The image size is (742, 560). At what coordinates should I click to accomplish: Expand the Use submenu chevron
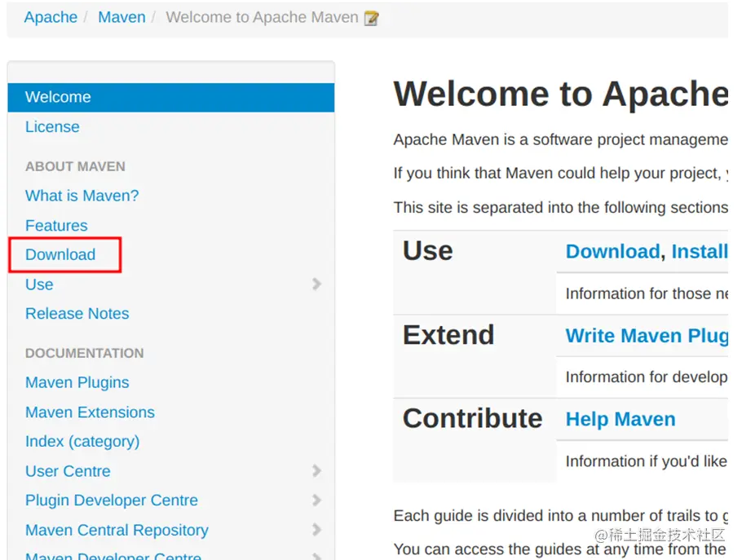coord(316,284)
